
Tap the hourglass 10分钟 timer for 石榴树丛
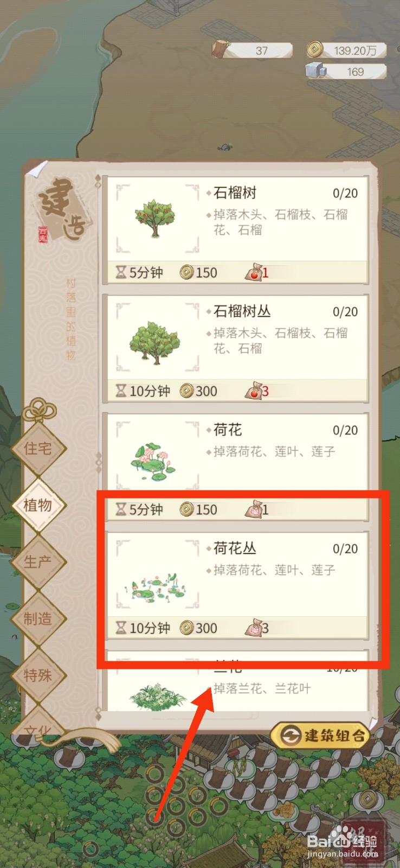click(143, 391)
